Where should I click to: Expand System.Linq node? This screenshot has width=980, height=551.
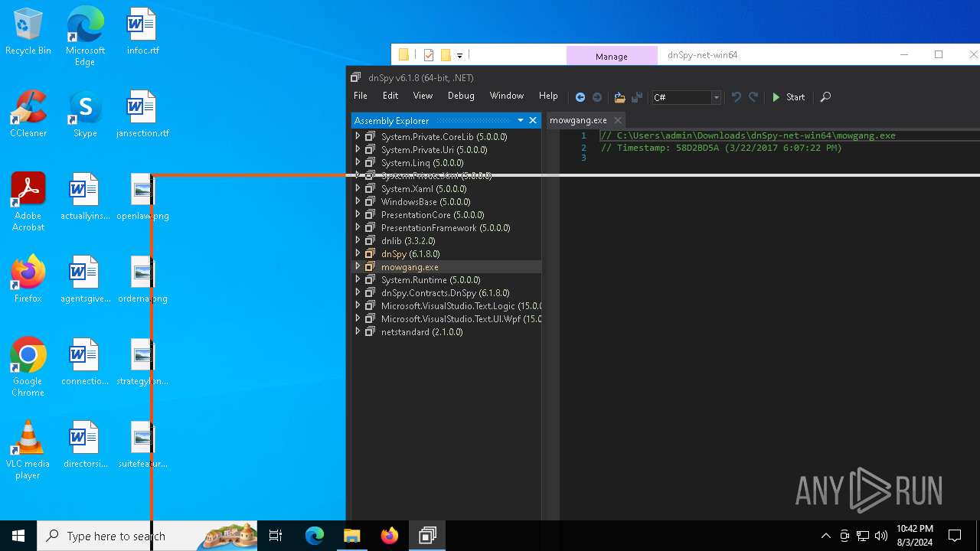[358, 162]
